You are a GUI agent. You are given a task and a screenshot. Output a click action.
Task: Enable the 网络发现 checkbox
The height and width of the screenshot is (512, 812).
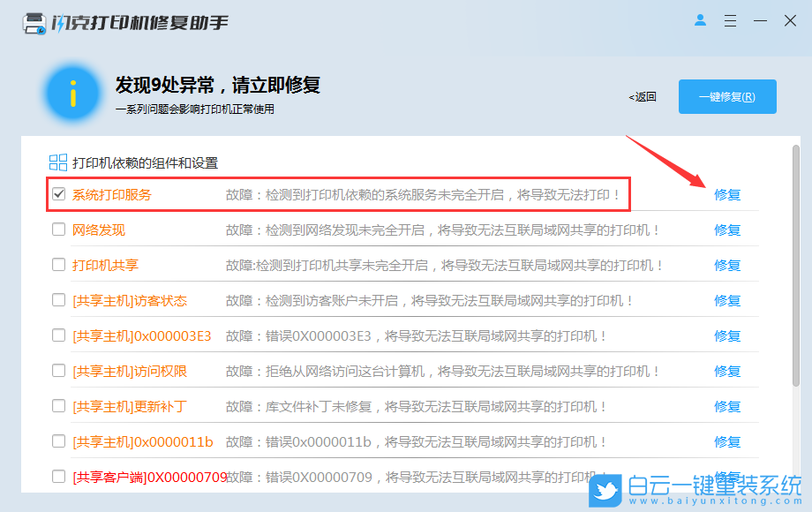pyautogui.click(x=58, y=230)
